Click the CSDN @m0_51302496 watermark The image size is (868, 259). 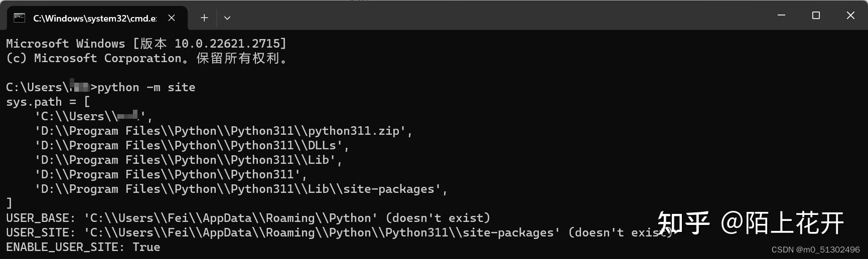(x=815, y=249)
